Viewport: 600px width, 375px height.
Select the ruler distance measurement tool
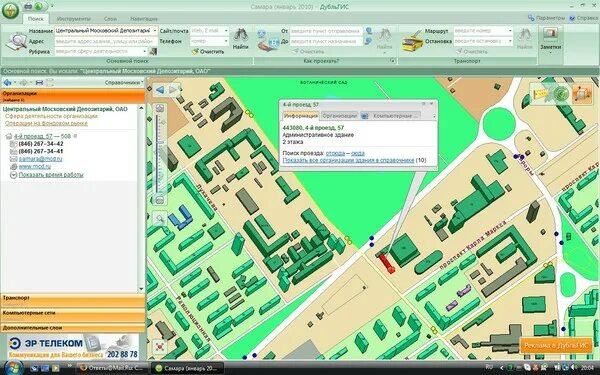[541, 94]
